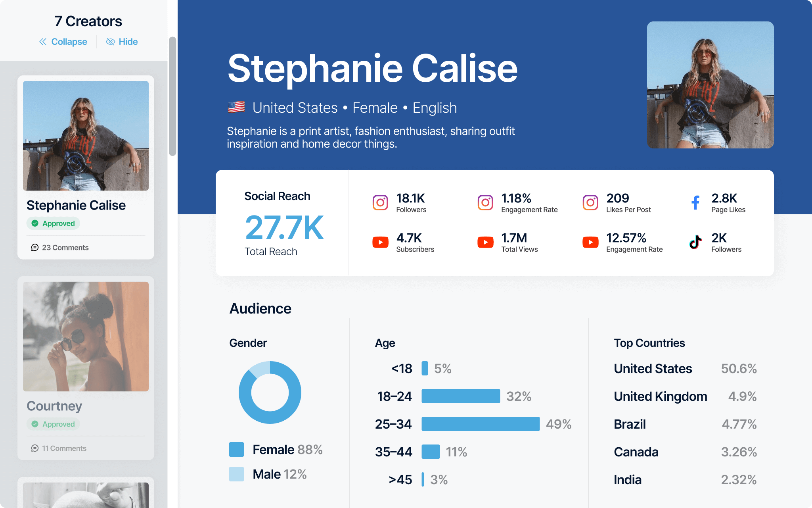Click the crossed-eye Hide icon
The image size is (812, 508).
click(110, 42)
